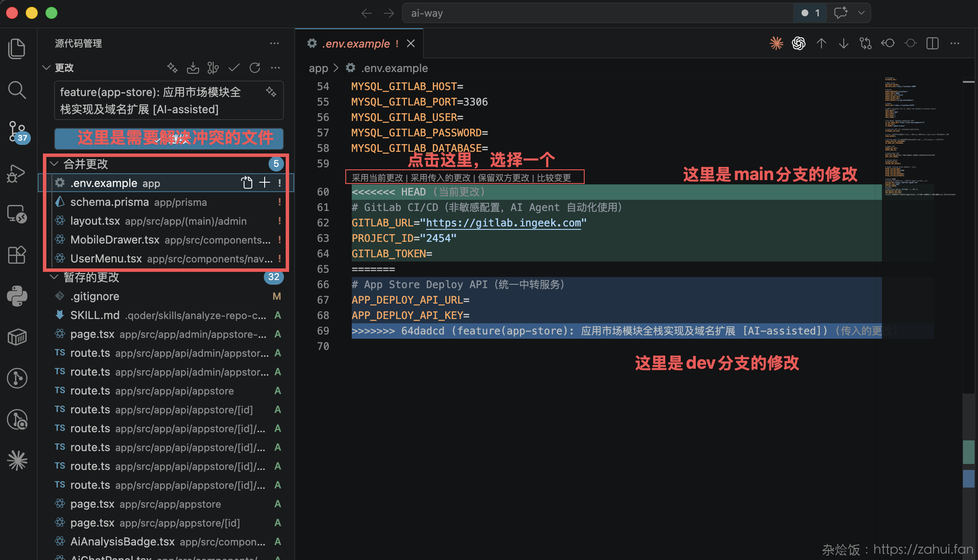Click the 32 count badge on 暂存的更改
Screen dimensions: 978x560
(274, 277)
